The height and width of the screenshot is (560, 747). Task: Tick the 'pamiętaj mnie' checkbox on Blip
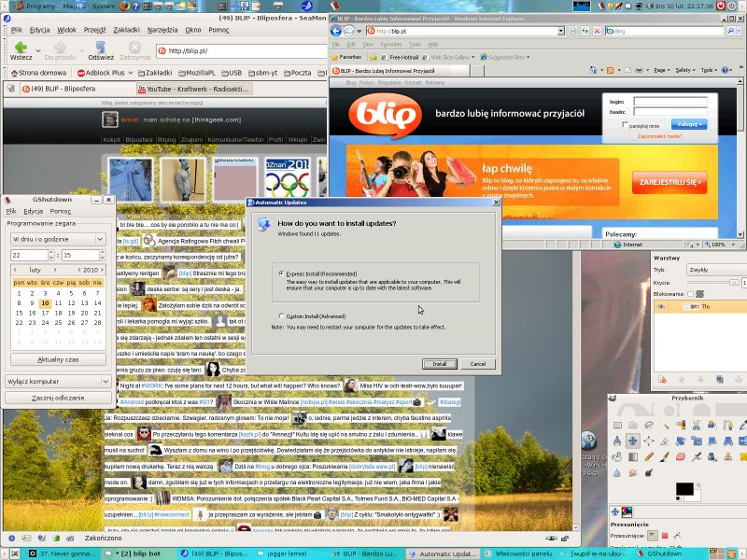(625, 125)
